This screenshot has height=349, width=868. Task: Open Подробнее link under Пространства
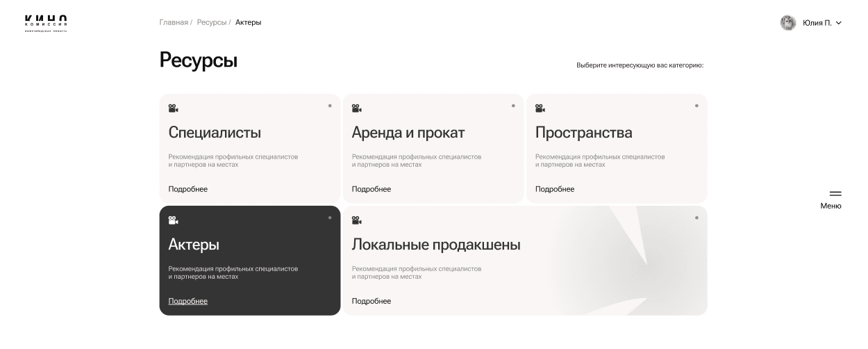pos(554,189)
